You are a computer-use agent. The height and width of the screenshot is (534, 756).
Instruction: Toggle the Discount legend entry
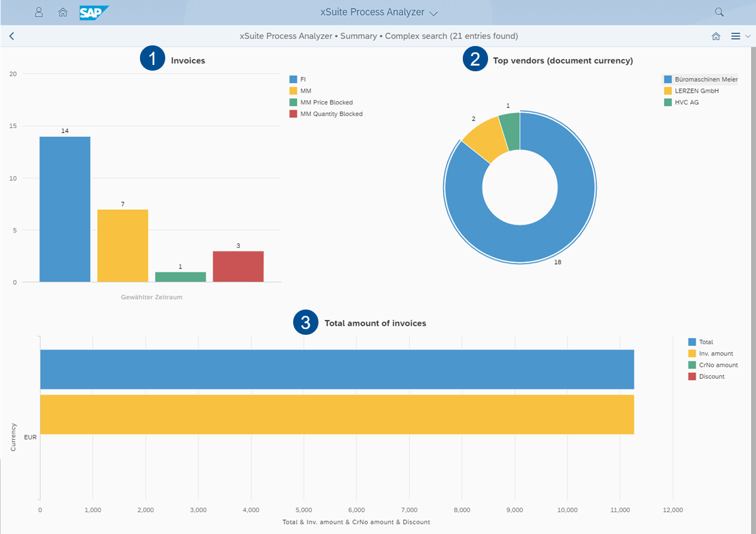(709, 376)
